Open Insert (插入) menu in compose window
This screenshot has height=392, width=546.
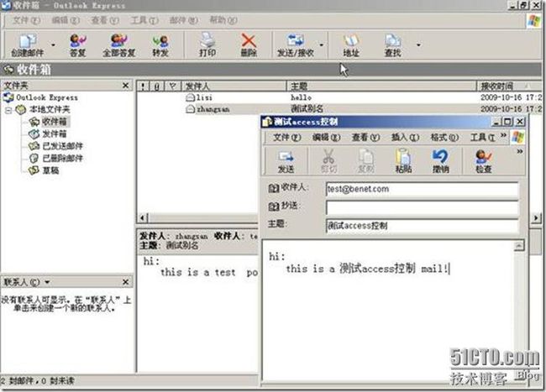tap(405, 138)
